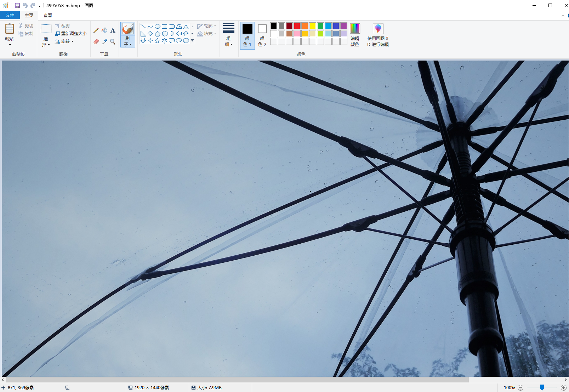Switch to the View tab
Screen dimensions: 569x392
(48, 15)
